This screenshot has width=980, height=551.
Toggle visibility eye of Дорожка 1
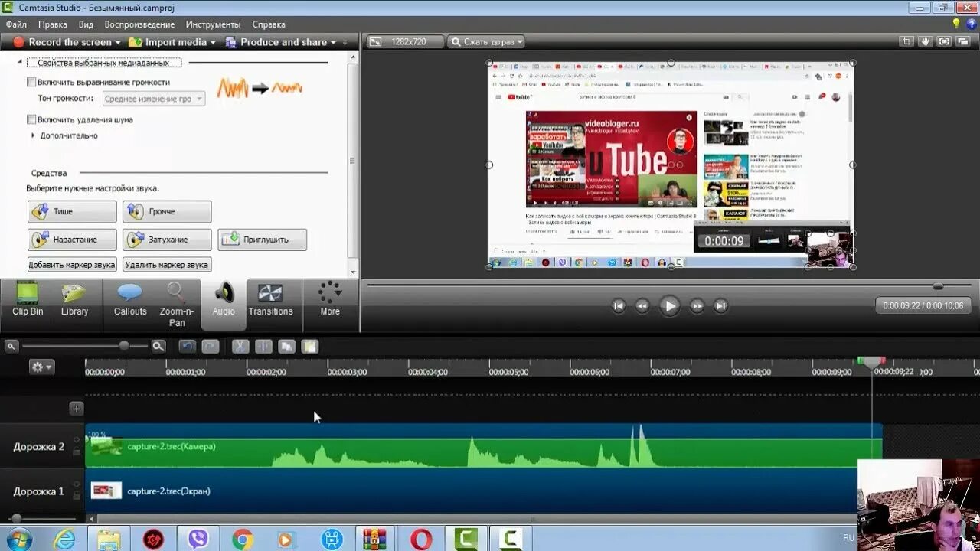click(76, 485)
